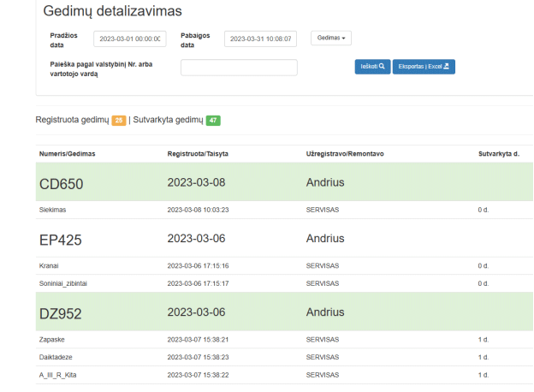Export results with Eksportas į Excel button

(x=424, y=67)
